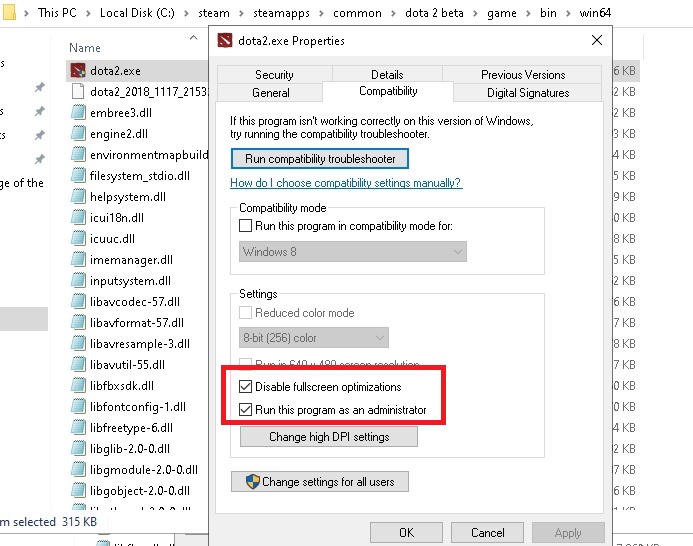Open How do I choose compatibility settings link

click(x=346, y=183)
